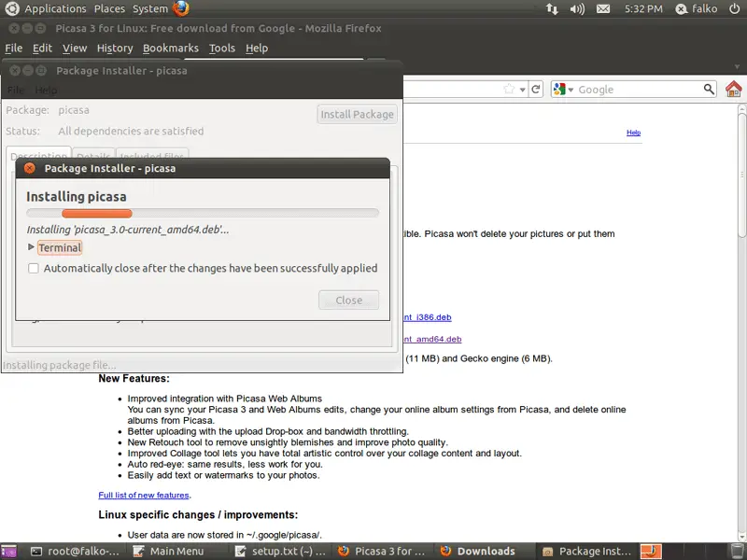The height and width of the screenshot is (560, 747).
Task: Launch Firefox from the top panel icon
Action: click(x=181, y=8)
